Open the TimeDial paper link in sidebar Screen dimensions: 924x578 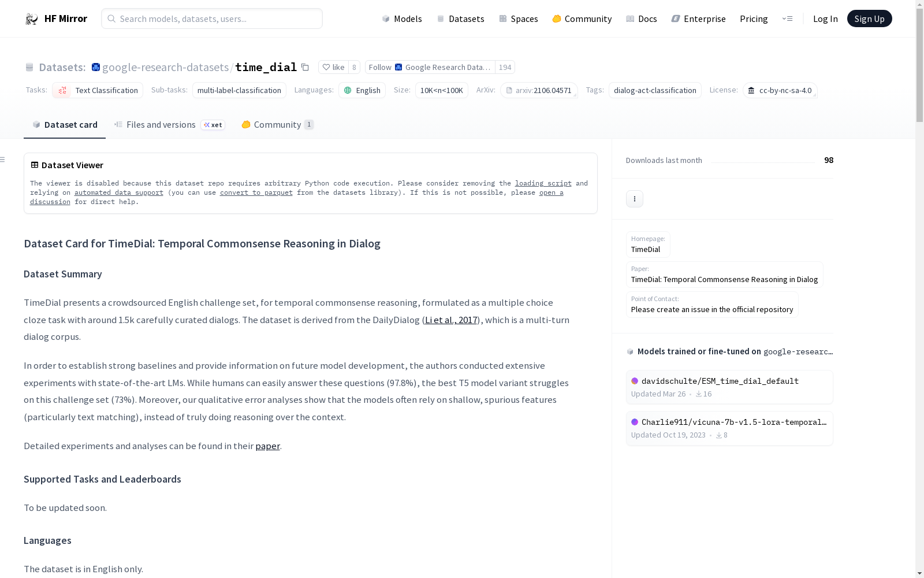click(x=724, y=275)
